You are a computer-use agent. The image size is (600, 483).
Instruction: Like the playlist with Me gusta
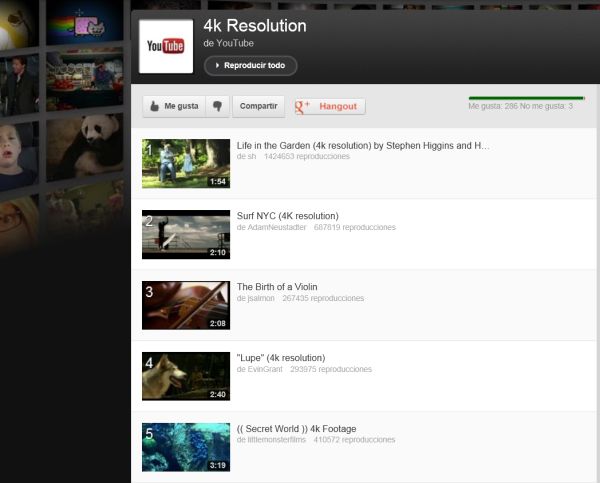174,106
